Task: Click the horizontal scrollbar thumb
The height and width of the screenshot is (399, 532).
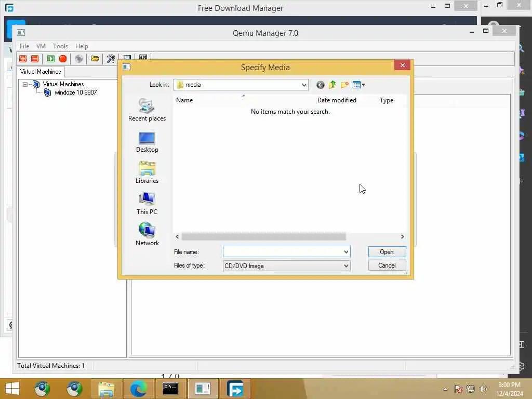Action: pos(263,236)
